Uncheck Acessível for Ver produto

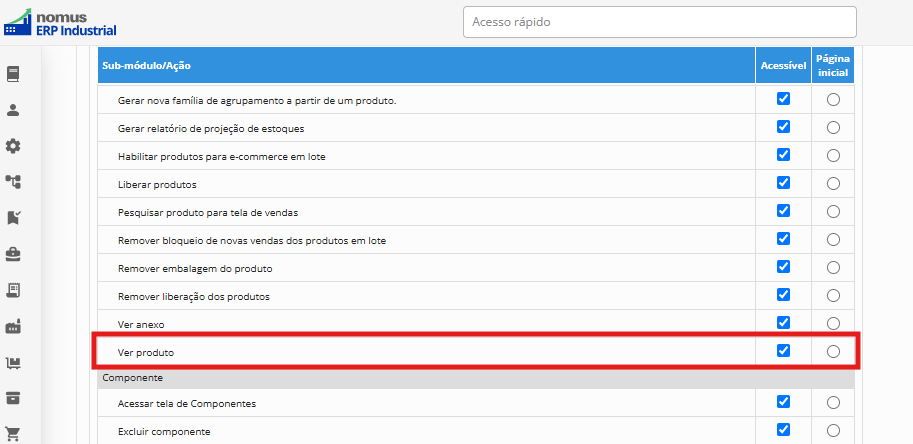coord(783,350)
